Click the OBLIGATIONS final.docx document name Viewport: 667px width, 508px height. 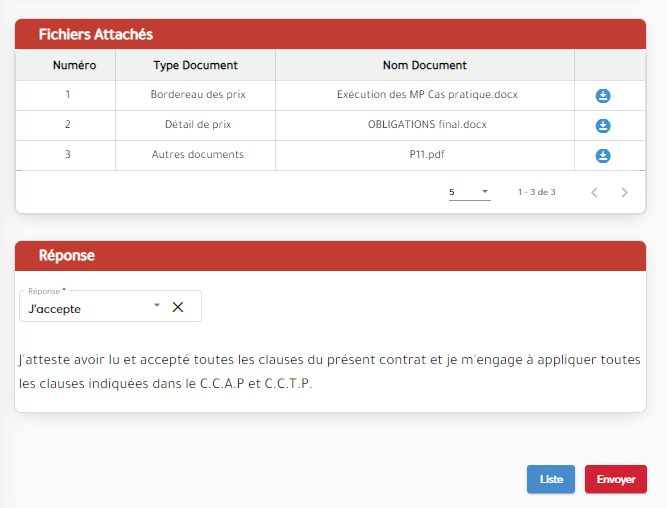point(427,125)
